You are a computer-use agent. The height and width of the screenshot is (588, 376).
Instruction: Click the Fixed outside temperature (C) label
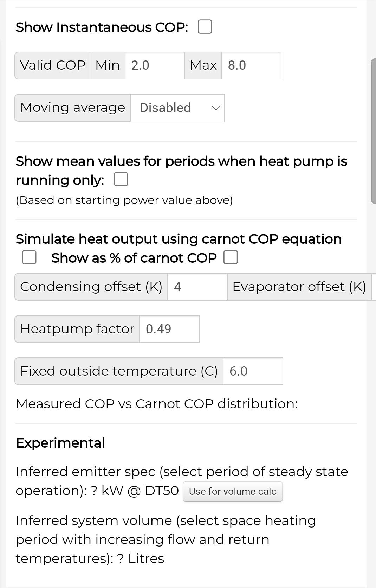(119, 371)
